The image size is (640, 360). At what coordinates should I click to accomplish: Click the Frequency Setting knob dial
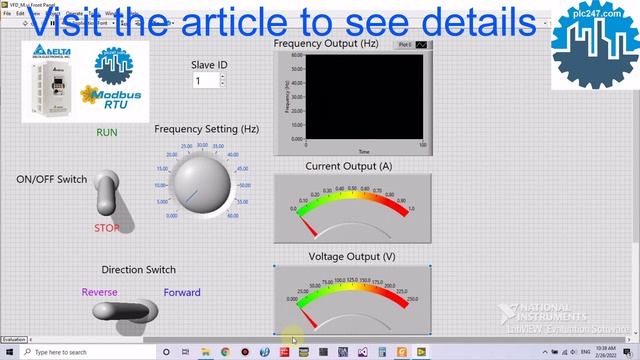pos(202,184)
